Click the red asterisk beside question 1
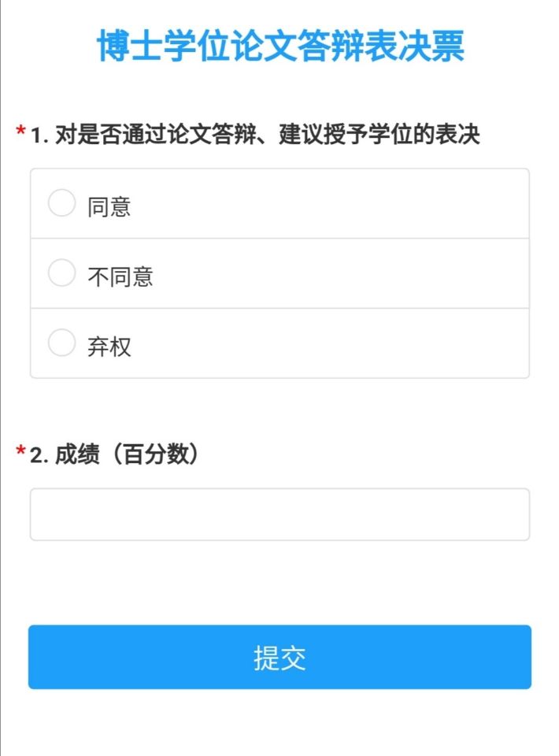Image resolution: width=559 pixels, height=756 pixels. (20, 132)
